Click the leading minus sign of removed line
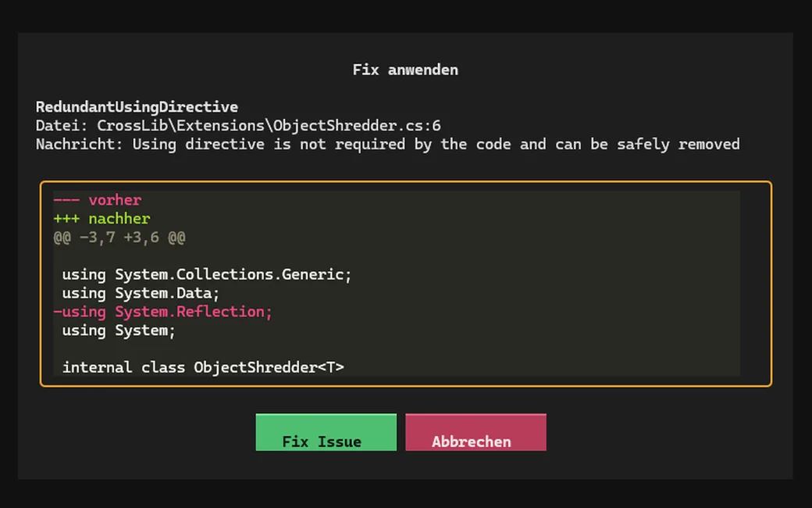The width and height of the screenshot is (812, 508). coord(58,312)
